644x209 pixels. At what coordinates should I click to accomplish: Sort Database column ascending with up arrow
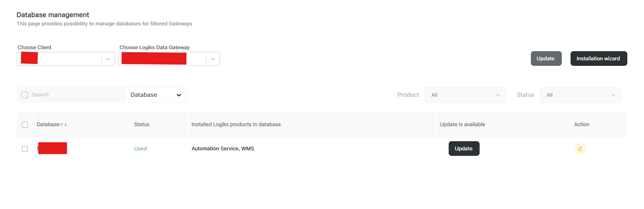(62, 125)
